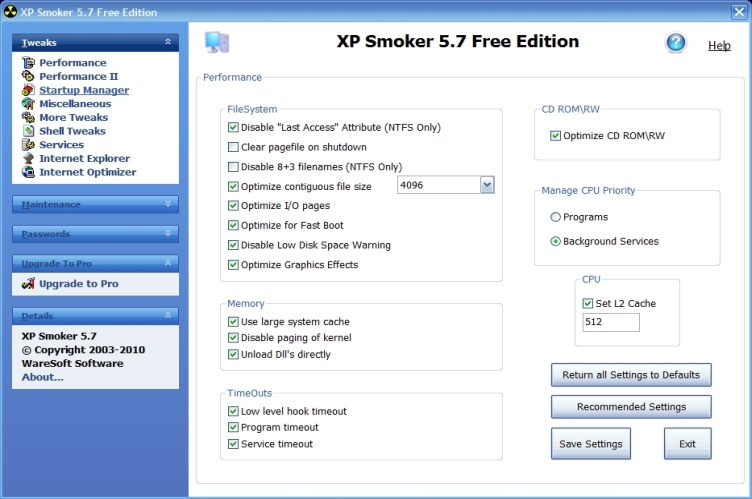Uncheck Optimize I/O pages
Viewport: 752px width, 499px height.
coord(233,205)
